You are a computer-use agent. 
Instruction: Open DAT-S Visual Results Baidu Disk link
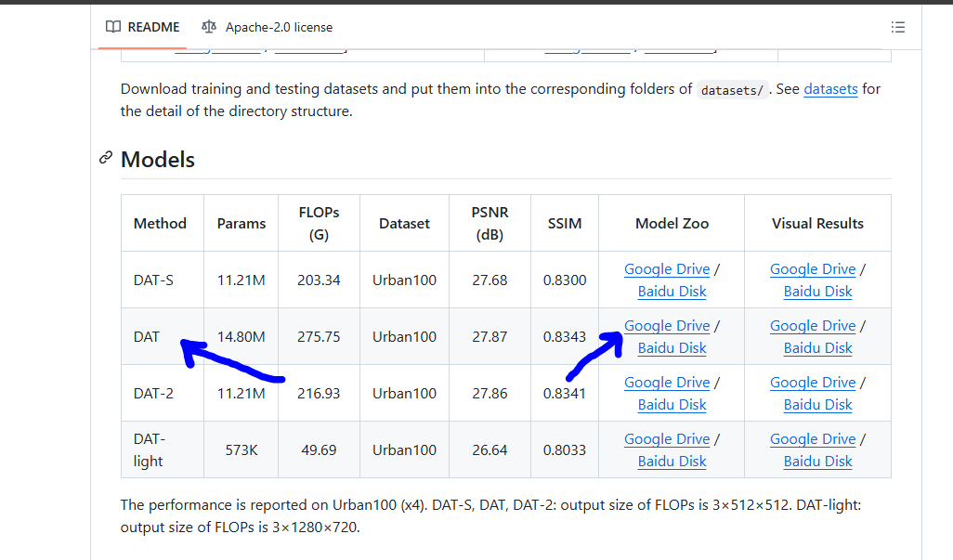pos(817,292)
